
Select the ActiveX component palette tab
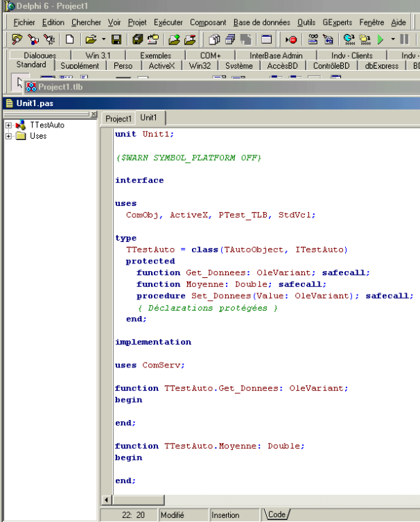click(162, 66)
